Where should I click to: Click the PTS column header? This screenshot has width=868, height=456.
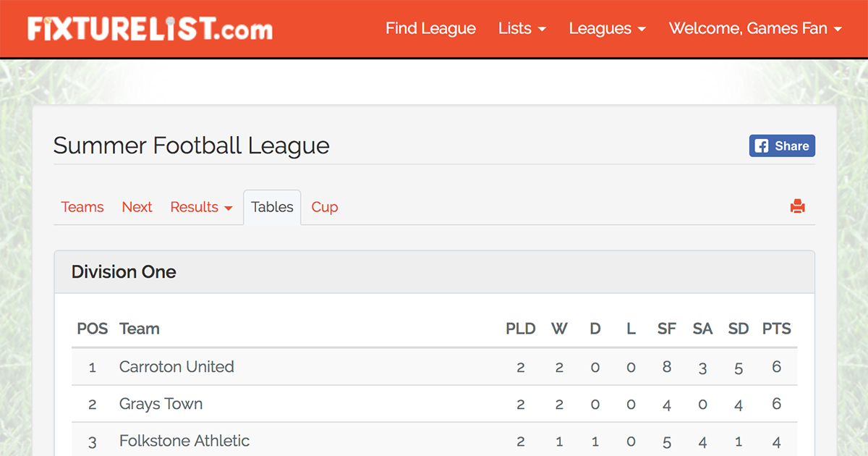click(x=776, y=329)
